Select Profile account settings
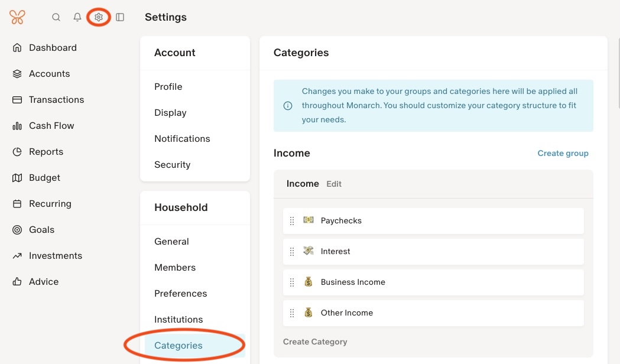 (168, 87)
